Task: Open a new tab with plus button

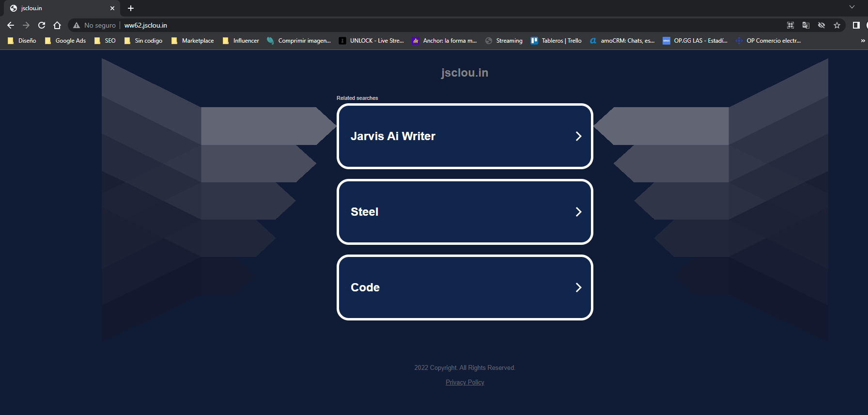Action: (x=131, y=8)
